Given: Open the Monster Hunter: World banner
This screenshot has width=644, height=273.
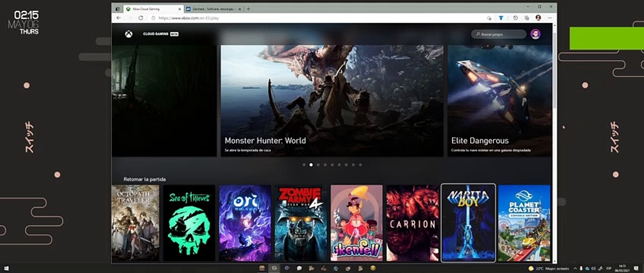Looking at the screenshot, I should coord(332,100).
